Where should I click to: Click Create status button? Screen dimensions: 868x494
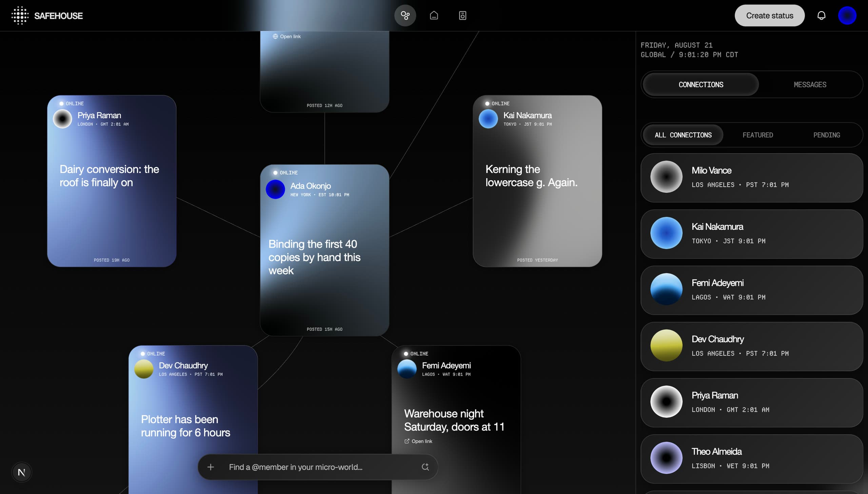coord(770,16)
